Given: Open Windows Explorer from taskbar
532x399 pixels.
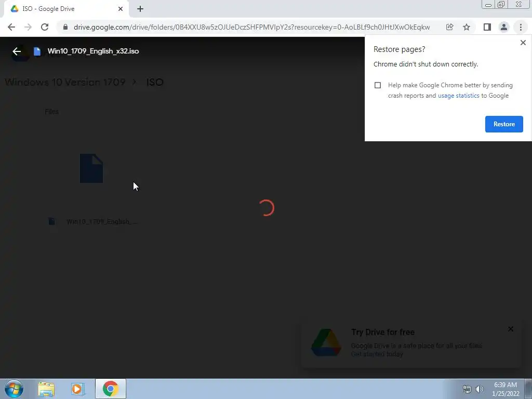Looking at the screenshot, I should 46,389.
